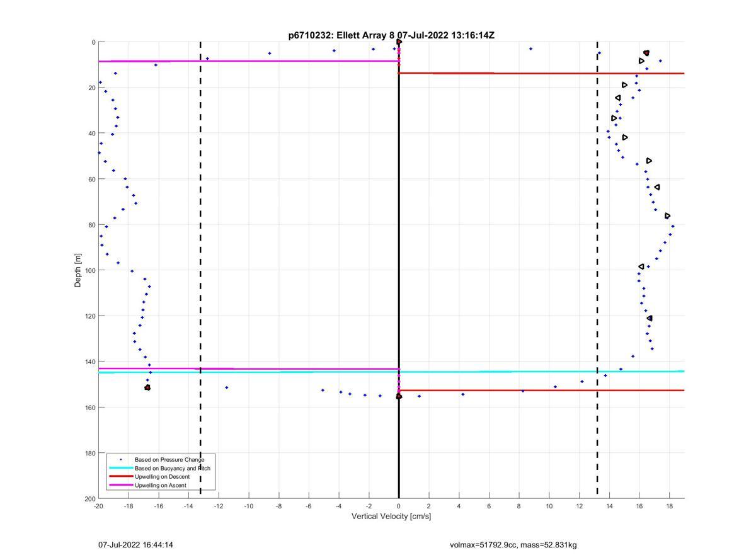Click the x-axis tick label '2'
The image size is (756, 560).
(429, 506)
